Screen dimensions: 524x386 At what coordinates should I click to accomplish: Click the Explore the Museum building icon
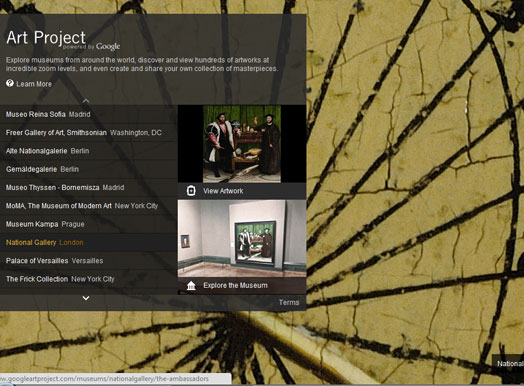pos(191,285)
